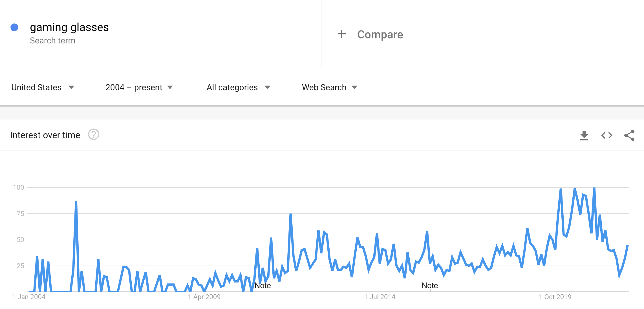Select the 1 Apr 2009 axis label
Viewport: 644px width, 309px height.
204,297
